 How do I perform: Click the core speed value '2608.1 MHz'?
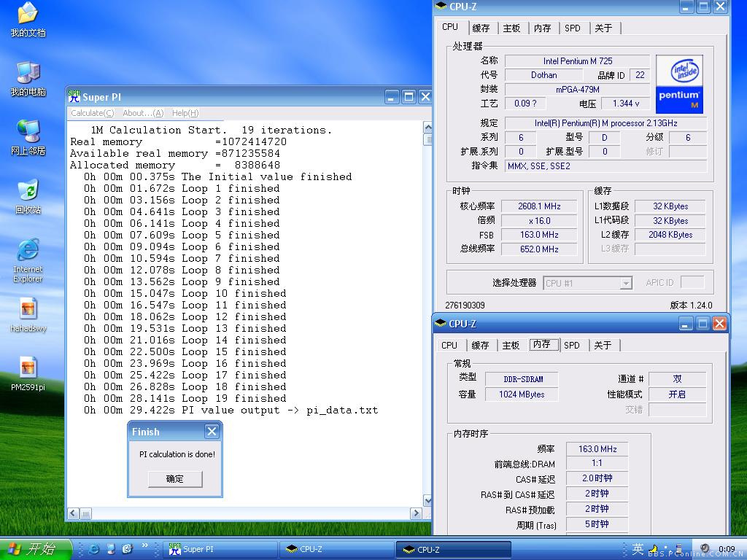coord(539,206)
